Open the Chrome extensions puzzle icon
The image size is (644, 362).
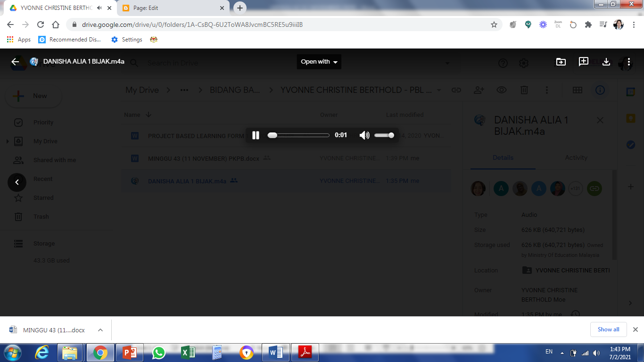[588, 25]
